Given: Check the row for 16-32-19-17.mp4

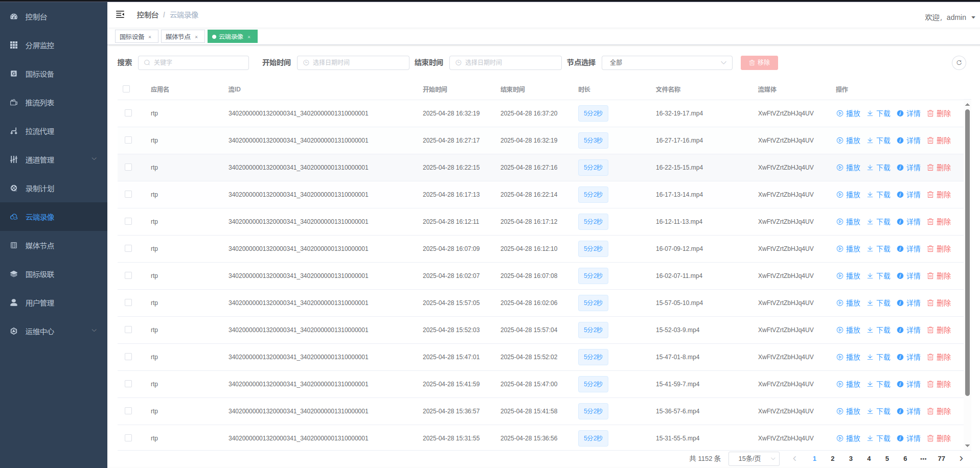Looking at the screenshot, I should point(128,113).
